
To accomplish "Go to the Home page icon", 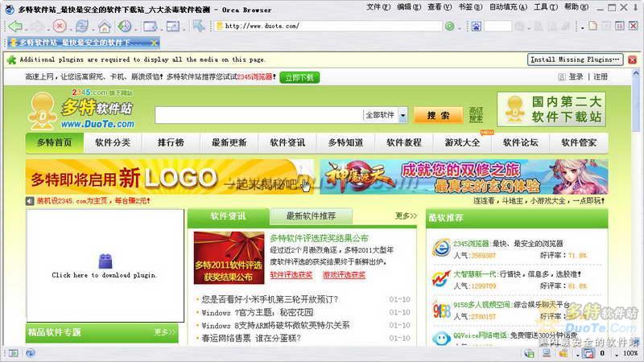I will coord(105,27).
